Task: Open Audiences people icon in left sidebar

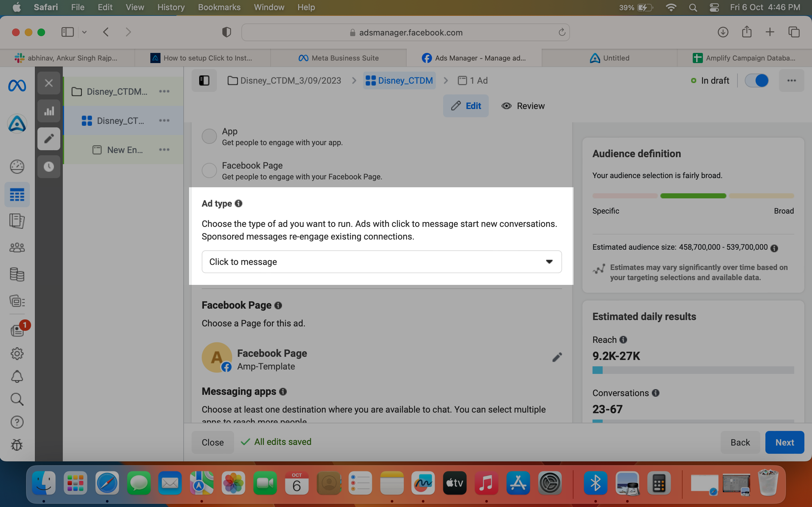Action: (17, 248)
